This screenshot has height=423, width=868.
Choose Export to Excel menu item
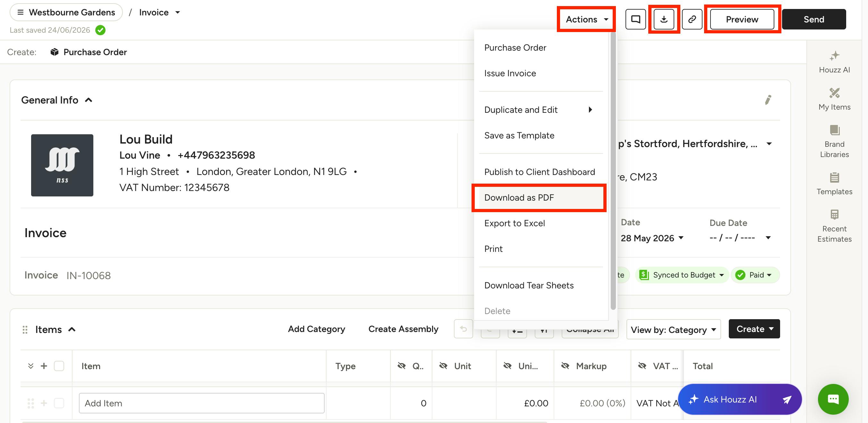(541, 223)
